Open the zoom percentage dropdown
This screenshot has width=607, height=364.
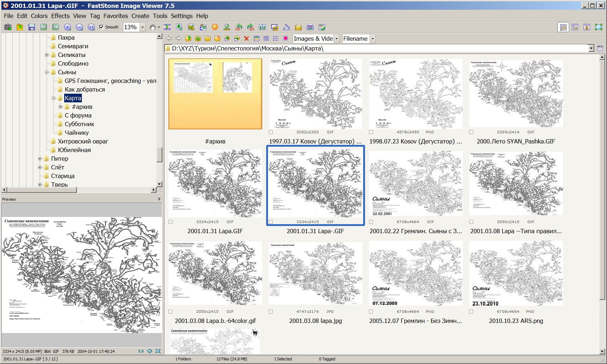point(142,27)
